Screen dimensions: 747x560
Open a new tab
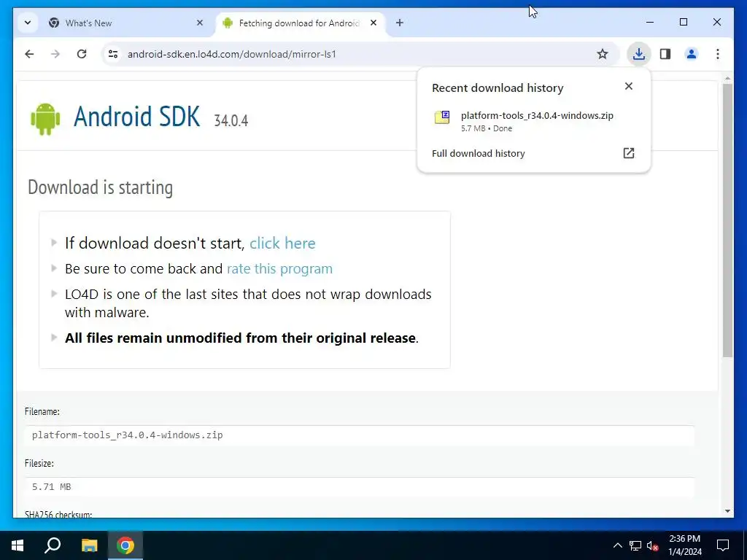(400, 23)
